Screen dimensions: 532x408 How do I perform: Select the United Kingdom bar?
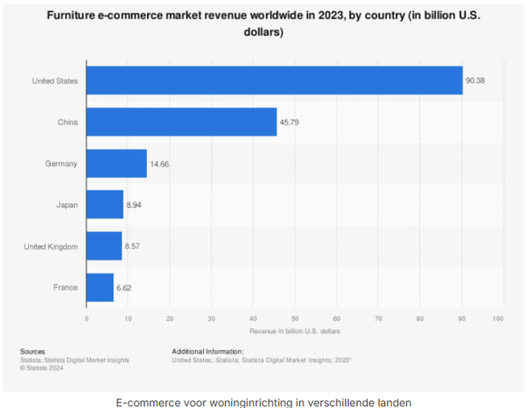[104, 246]
